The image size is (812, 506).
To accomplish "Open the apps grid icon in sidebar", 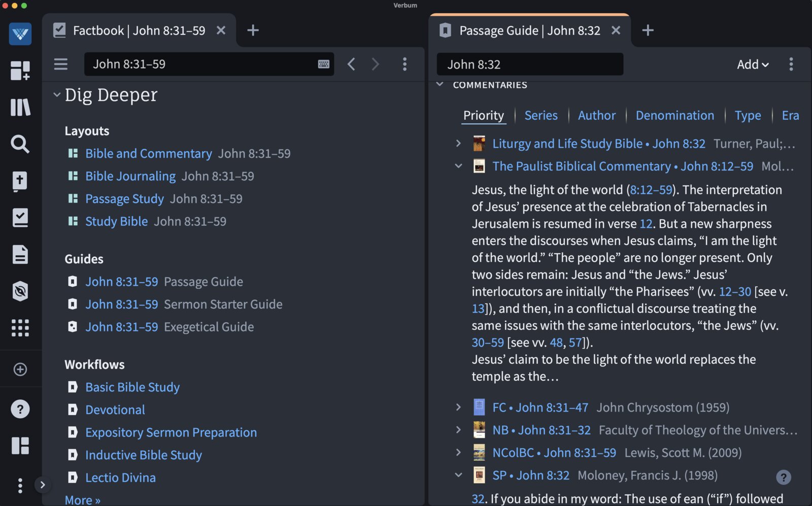I will point(20,328).
